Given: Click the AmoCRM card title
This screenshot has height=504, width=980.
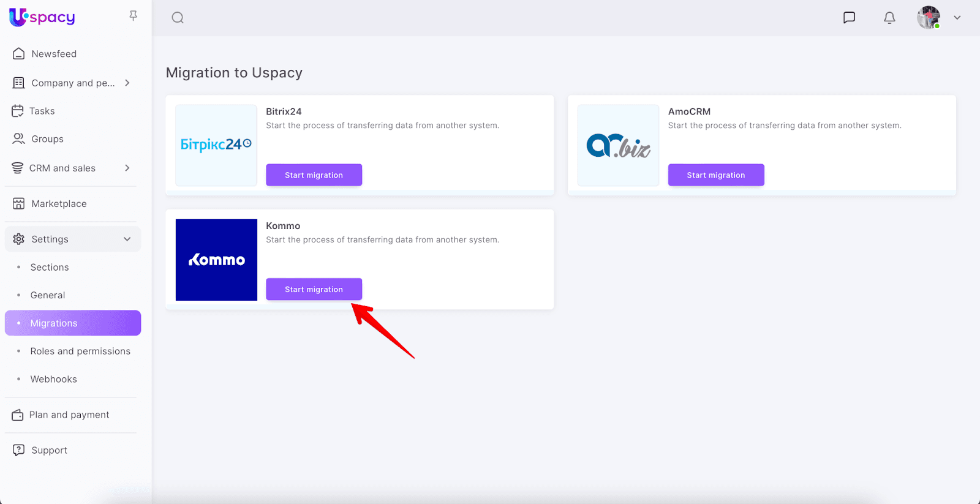Looking at the screenshot, I should [x=689, y=111].
